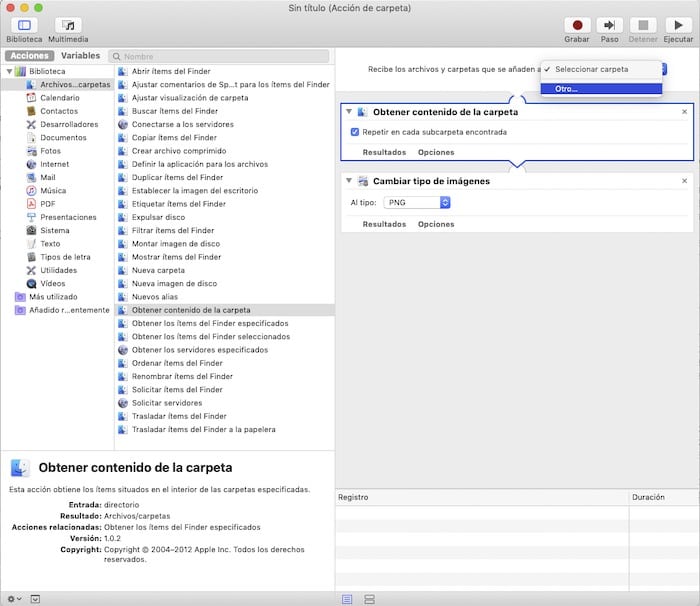Open the Multimedia browser icon
This screenshot has height=606, width=700.
[x=68, y=26]
